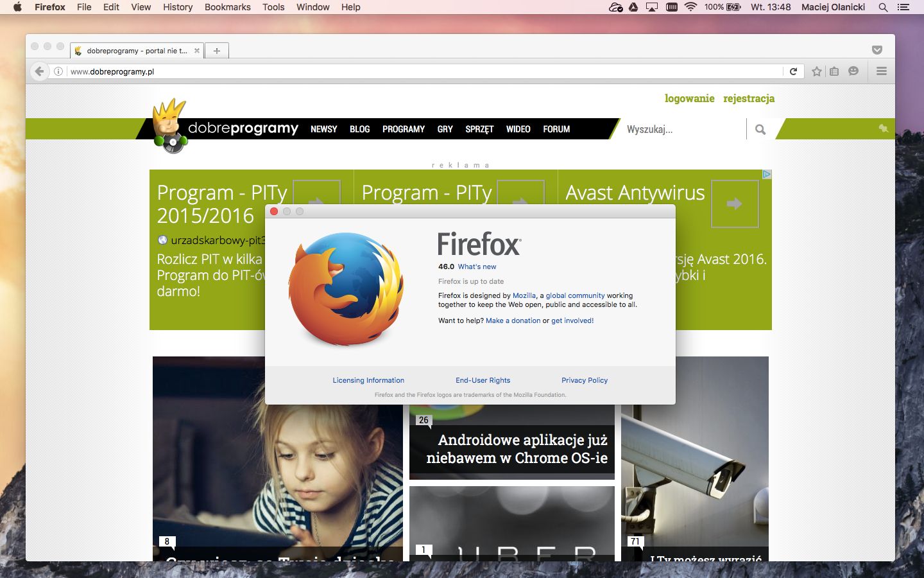The image size is (924, 578).
Task: Click the Wt. 13:48 clock
Action: 771,7
